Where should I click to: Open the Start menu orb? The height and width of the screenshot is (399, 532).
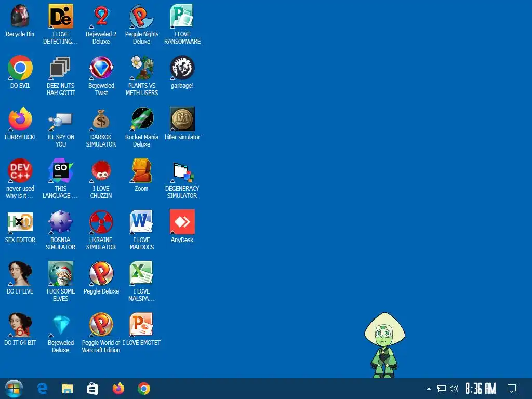coord(14,389)
